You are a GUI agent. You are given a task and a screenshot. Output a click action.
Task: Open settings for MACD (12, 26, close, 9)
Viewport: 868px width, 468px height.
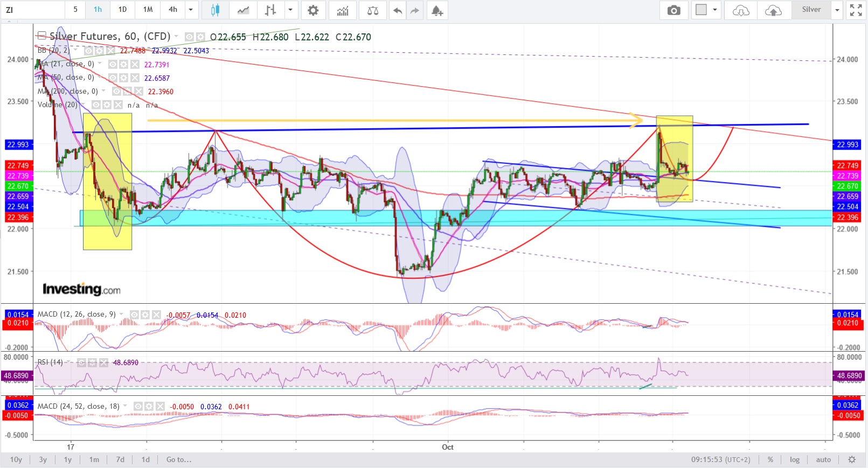click(x=145, y=315)
